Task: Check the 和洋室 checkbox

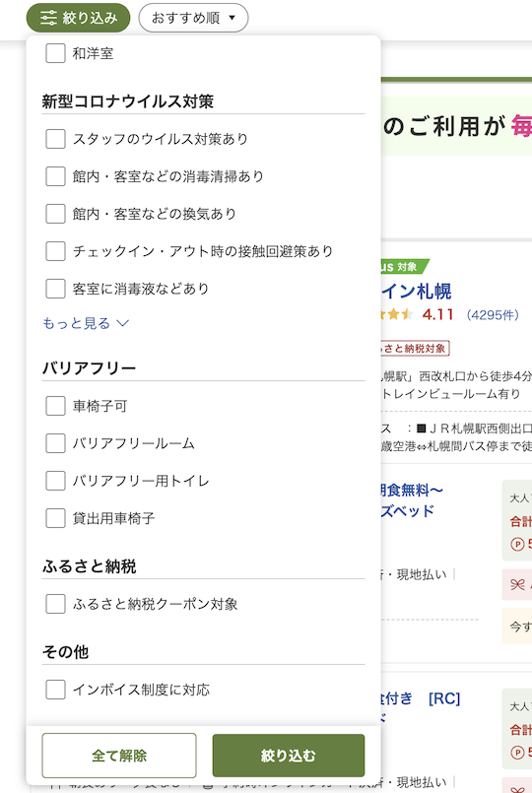Action: click(55, 53)
